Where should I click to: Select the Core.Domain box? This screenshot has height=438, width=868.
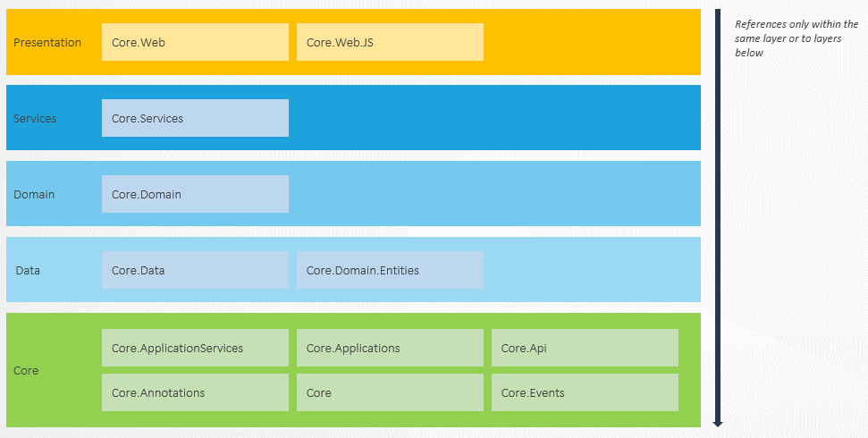[195, 194]
